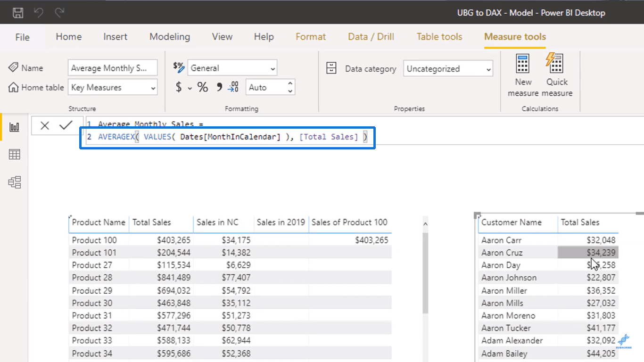The height and width of the screenshot is (362, 644).
Task: Select the Measure tools tab
Action: (x=515, y=37)
